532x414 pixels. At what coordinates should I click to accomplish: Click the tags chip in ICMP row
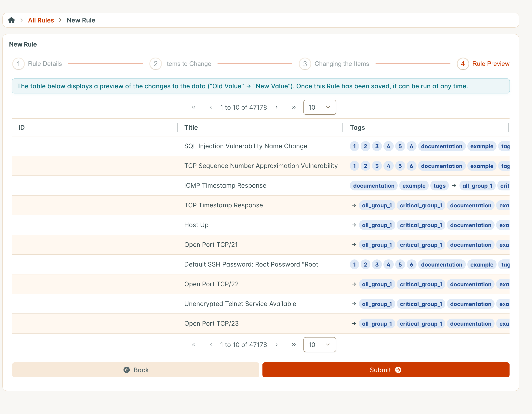coord(439,186)
